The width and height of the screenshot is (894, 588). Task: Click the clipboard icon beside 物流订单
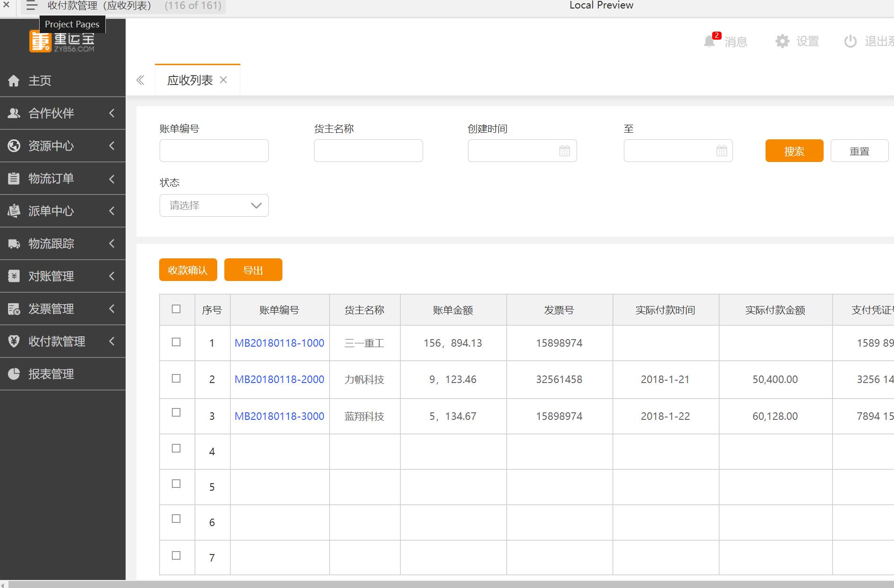14,179
